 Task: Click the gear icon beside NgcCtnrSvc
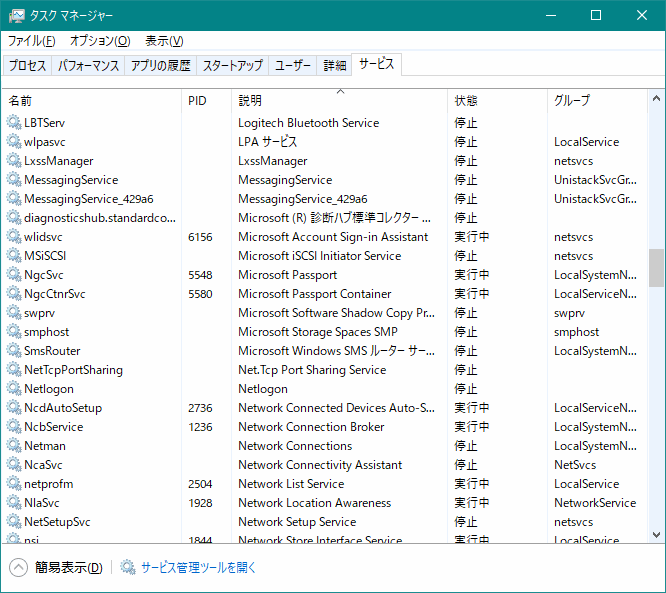[14, 294]
